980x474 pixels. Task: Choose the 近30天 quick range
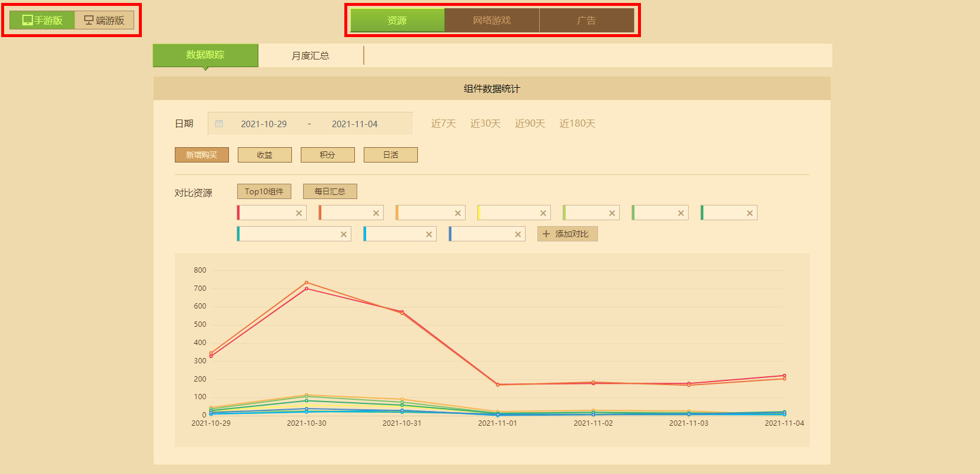point(486,124)
